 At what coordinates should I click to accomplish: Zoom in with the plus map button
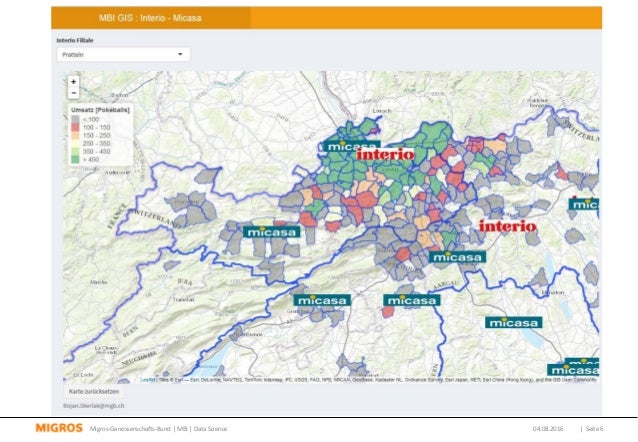73,82
